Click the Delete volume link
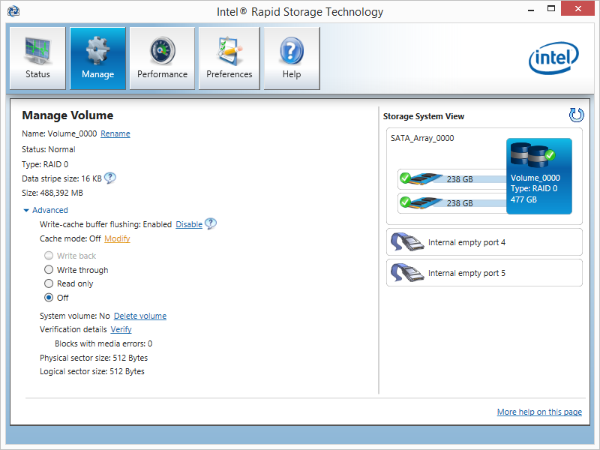Image resolution: width=600 pixels, height=450 pixels. coord(140,316)
